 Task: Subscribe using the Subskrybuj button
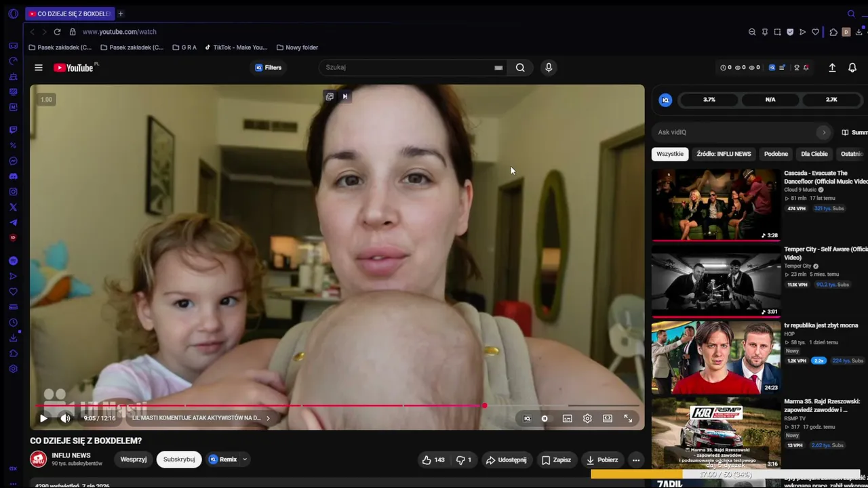[x=179, y=460]
